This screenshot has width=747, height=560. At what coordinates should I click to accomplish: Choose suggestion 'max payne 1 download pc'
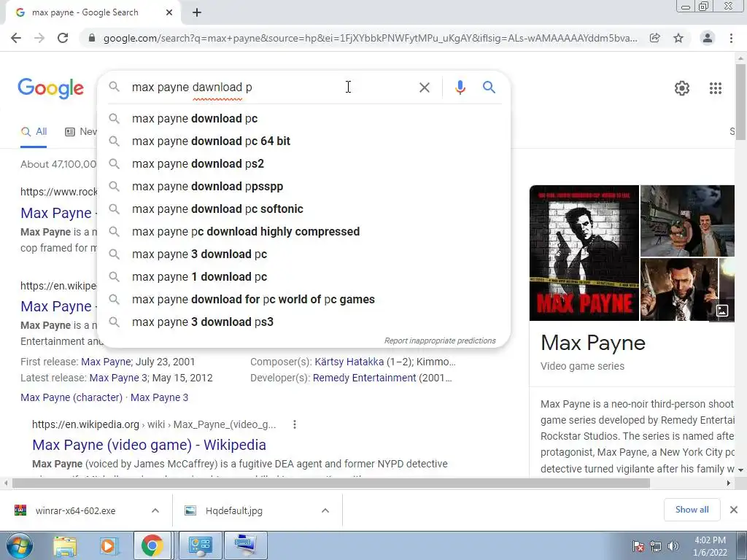click(x=303, y=276)
